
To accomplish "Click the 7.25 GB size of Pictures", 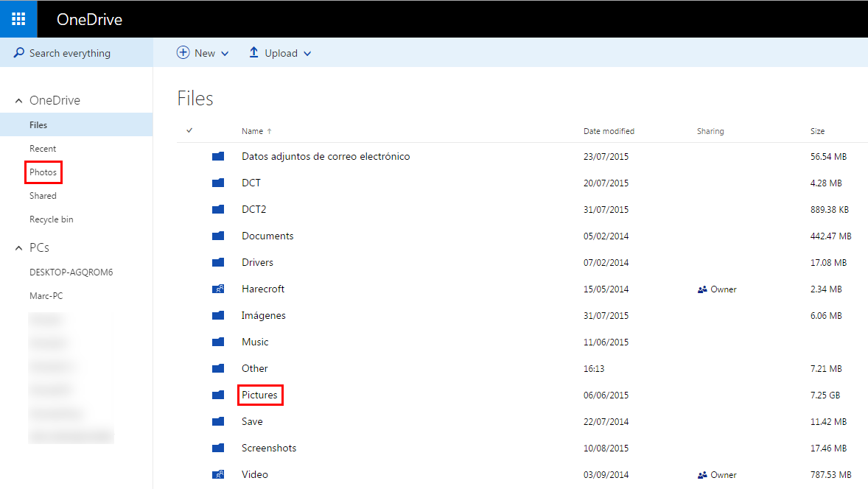I will coord(825,395).
